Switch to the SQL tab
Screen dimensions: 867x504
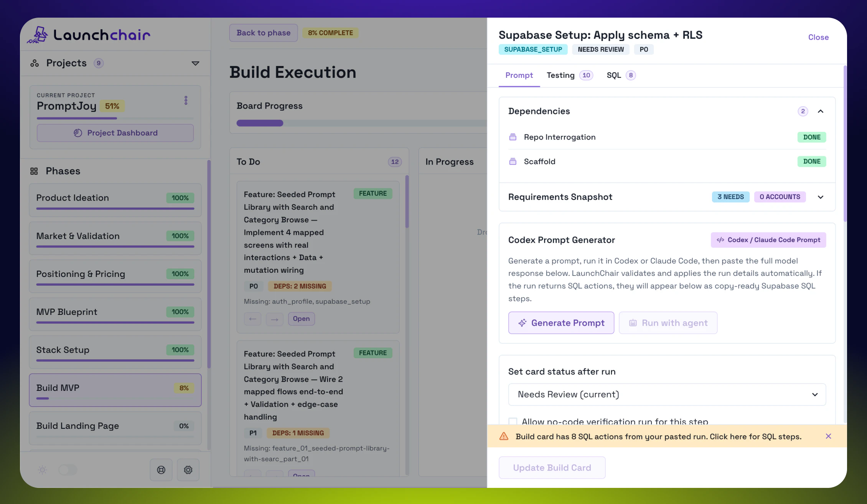pos(614,75)
